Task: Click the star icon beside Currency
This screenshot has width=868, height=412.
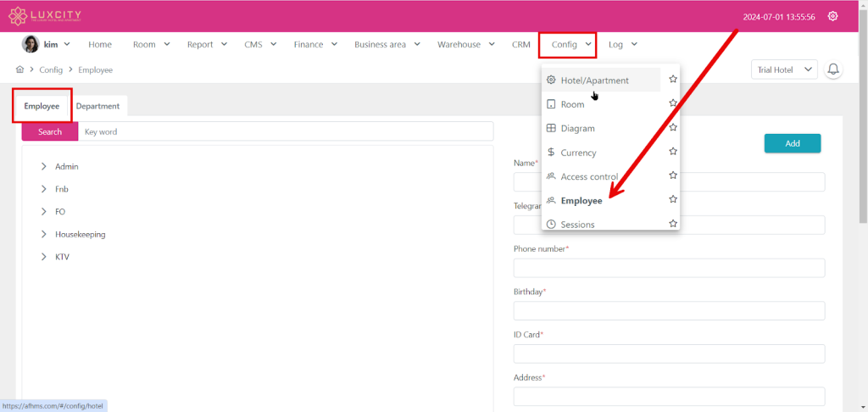Action: point(672,152)
